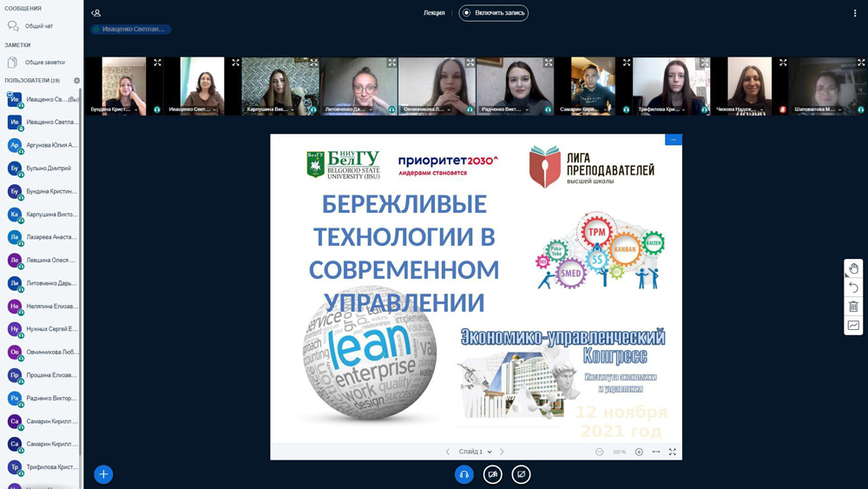Open "Общие заметки" shared notes
Screen dimensions: 868x489
coord(44,63)
